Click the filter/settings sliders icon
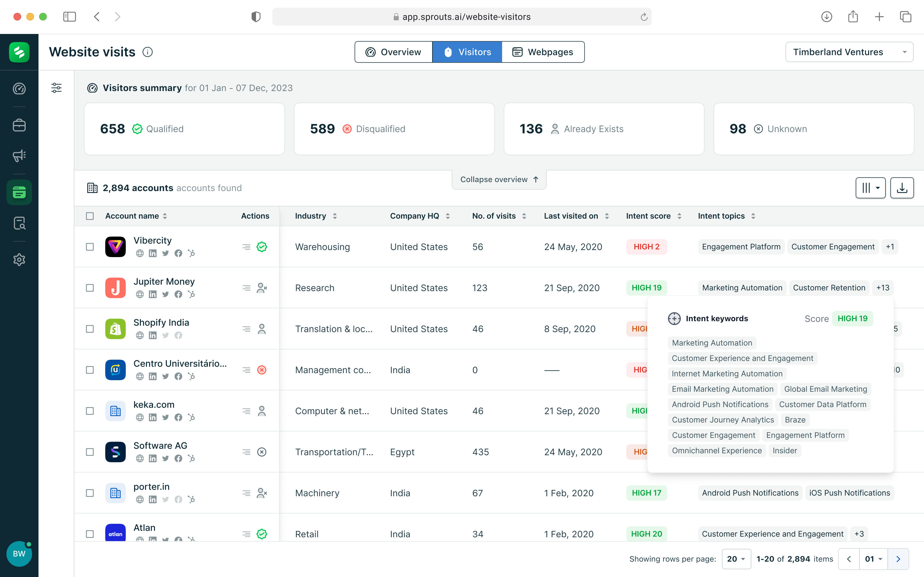 click(x=56, y=87)
